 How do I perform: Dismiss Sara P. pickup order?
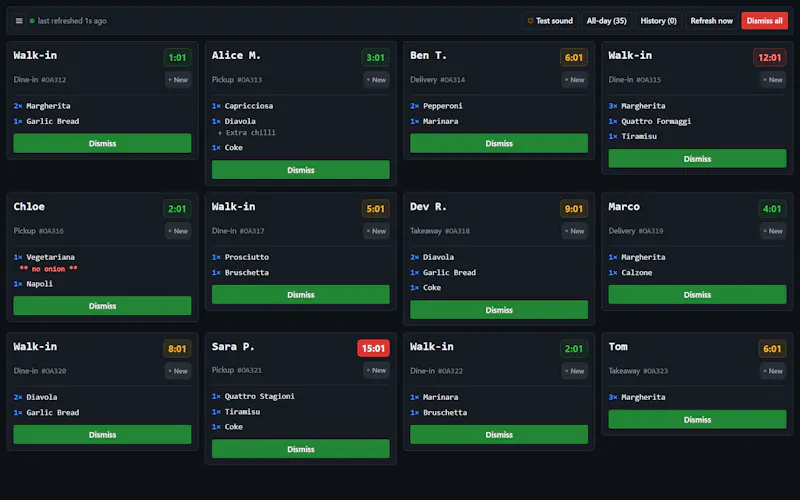coord(301,449)
